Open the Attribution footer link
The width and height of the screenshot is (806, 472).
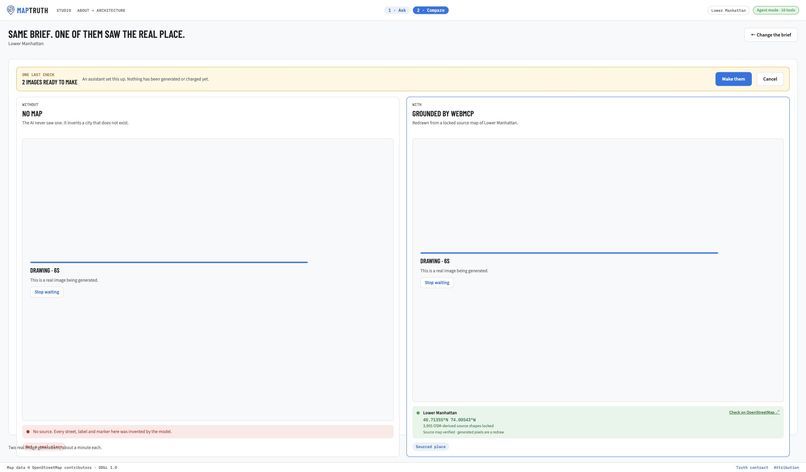786,467
